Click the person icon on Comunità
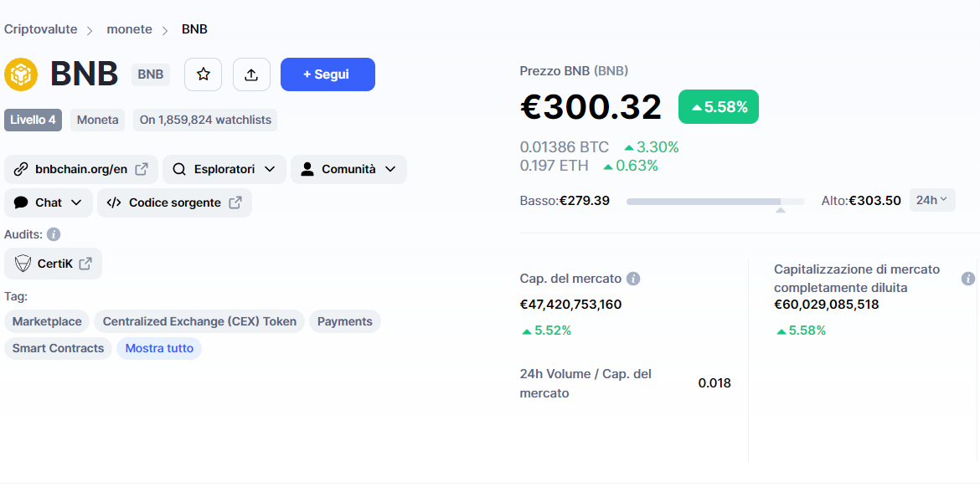 click(307, 169)
